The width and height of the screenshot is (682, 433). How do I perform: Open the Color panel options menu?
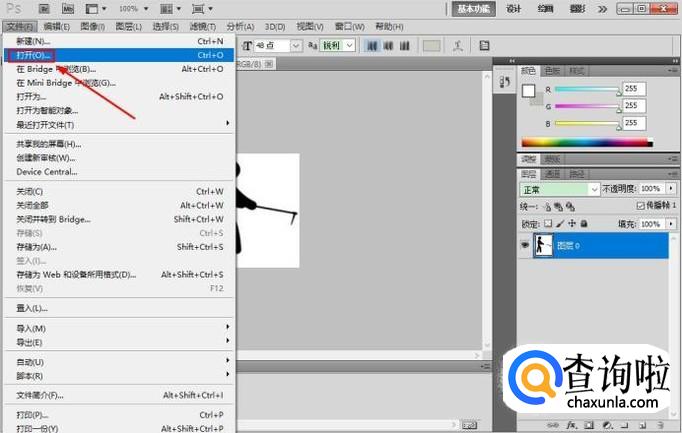[673, 70]
